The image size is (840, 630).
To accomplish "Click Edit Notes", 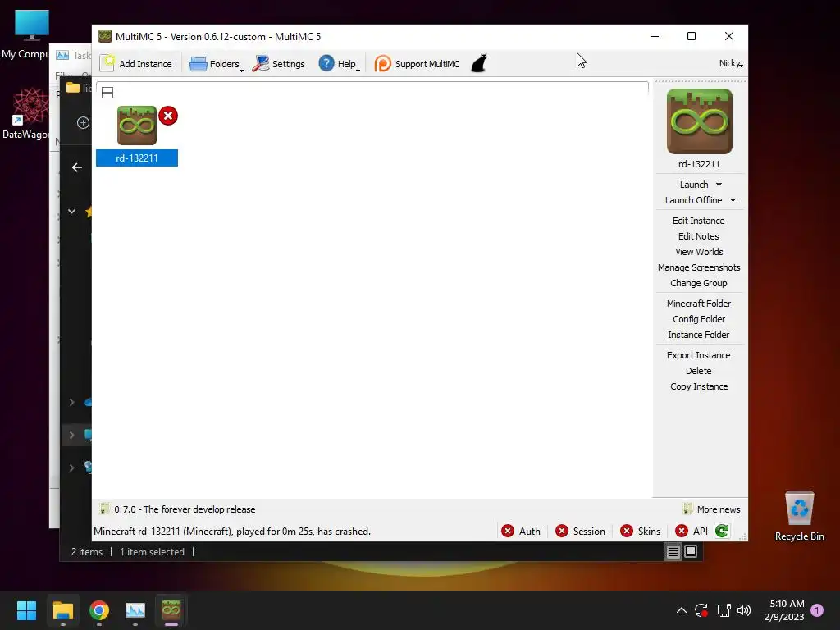I will pos(699,236).
